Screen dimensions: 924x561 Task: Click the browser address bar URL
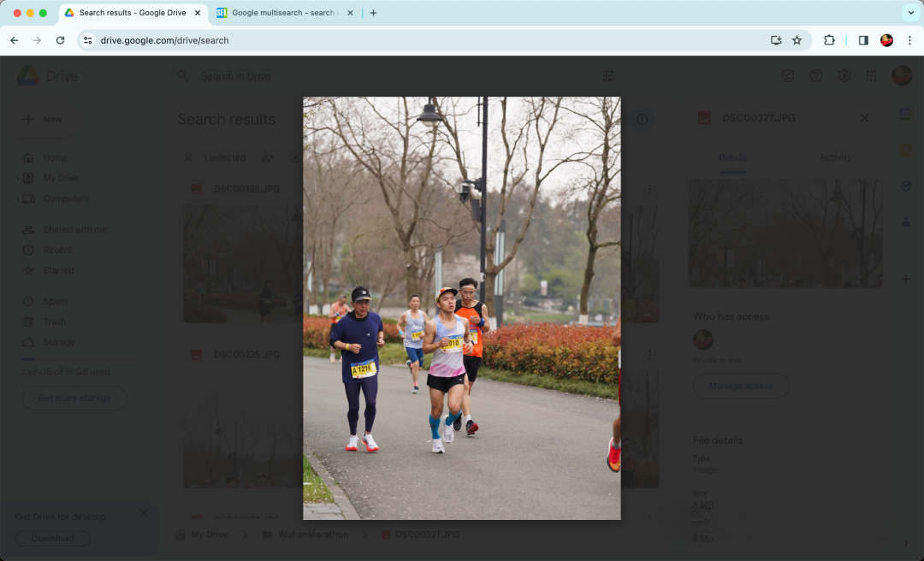tap(164, 40)
